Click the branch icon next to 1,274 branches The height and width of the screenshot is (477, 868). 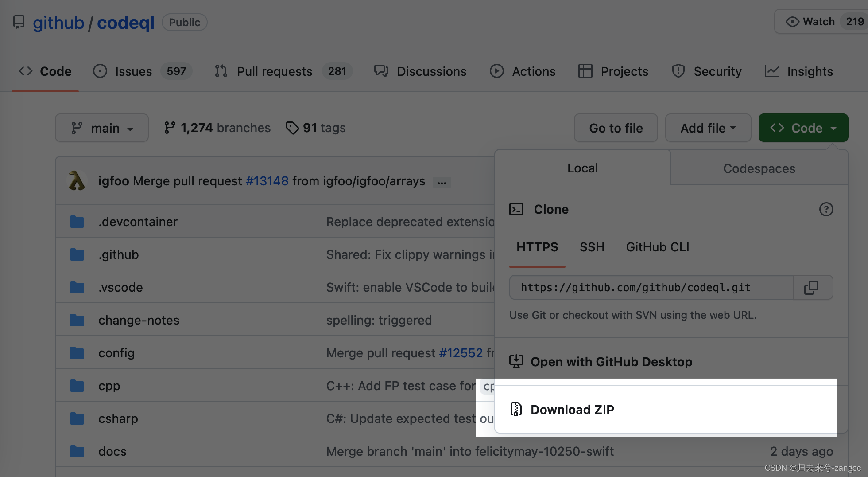170,128
